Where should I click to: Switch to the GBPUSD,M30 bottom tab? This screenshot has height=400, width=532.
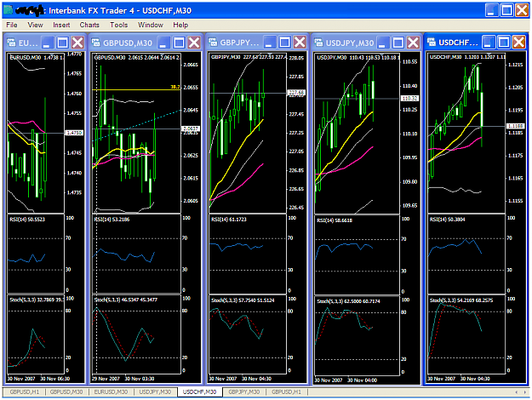pos(66,391)
